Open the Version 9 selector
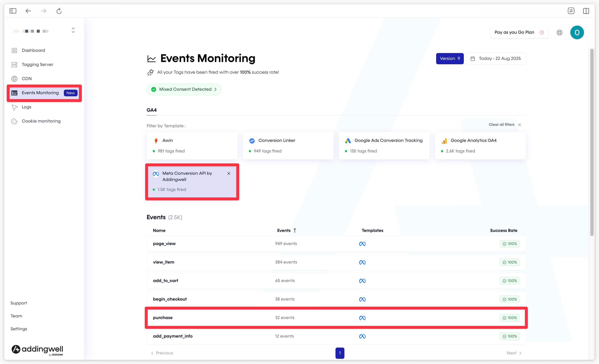This screenshot has height=364, width=599. pyautogui.click(x=450, y=59)
